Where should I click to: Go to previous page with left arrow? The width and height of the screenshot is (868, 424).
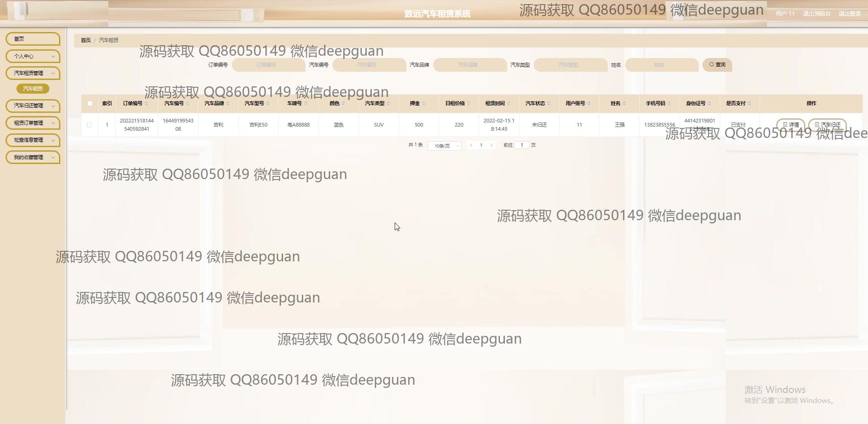point(471,145)
